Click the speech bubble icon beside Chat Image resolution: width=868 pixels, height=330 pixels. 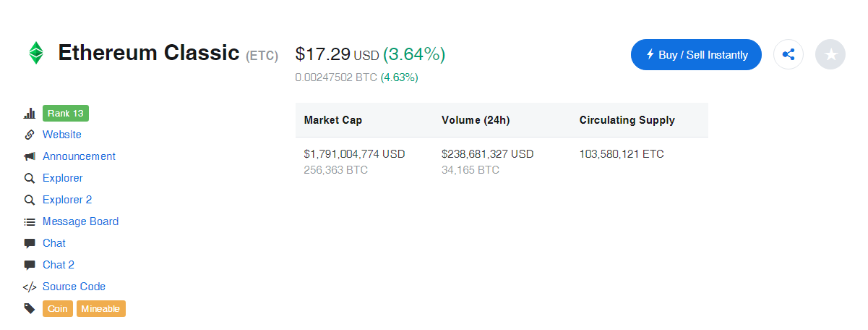coord(30,243)
